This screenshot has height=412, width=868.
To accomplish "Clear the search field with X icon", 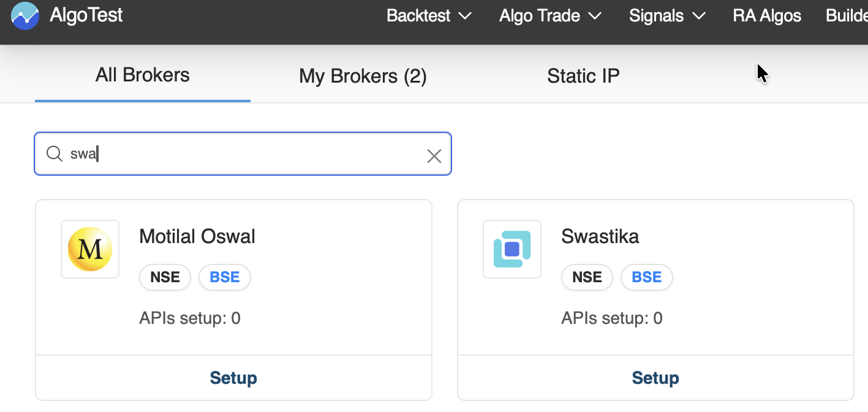I will 434,156.
